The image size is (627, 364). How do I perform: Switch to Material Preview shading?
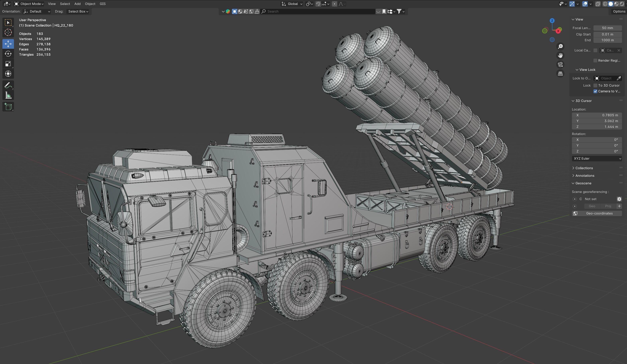616,4
